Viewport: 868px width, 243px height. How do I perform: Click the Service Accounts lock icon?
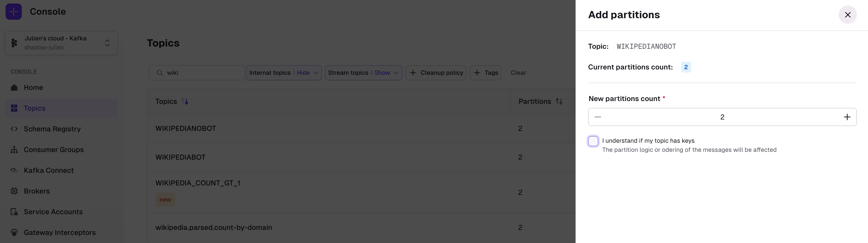(14, 212)
